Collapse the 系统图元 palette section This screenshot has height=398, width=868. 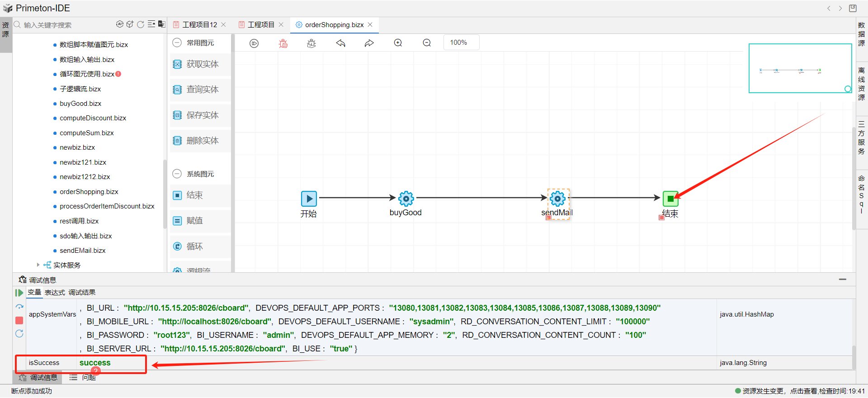point(177,174)
